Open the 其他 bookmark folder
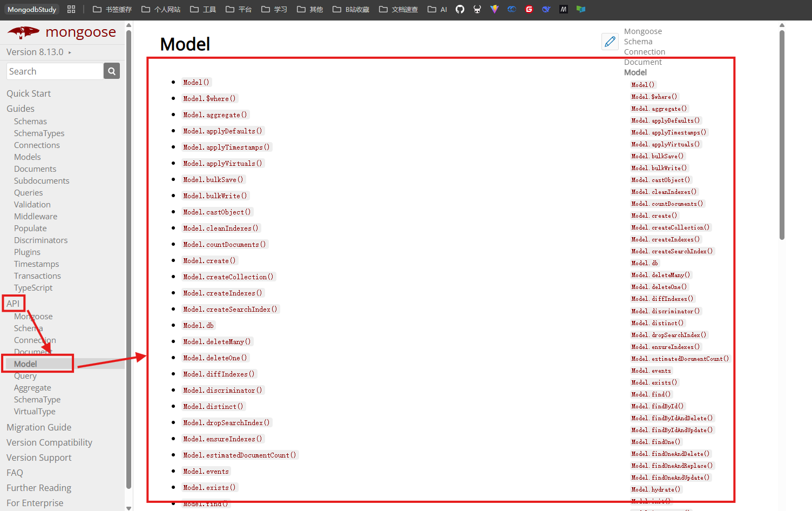 pos(310,9)
